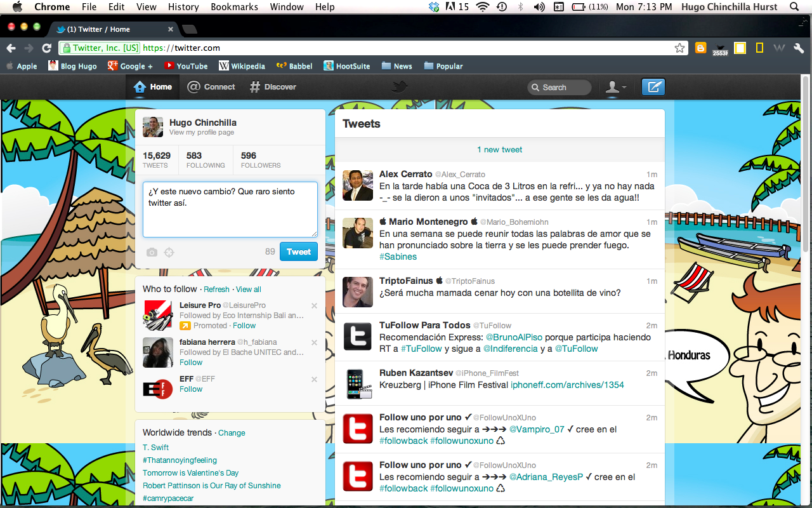Screen dimensions: 812x508
Task: Open the Babbel bookmark
Action: [294, 66]
